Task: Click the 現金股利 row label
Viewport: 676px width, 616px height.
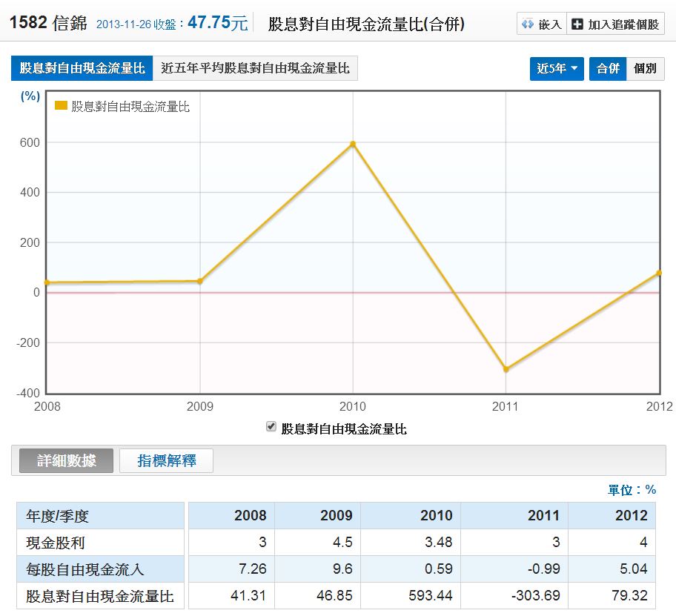Action: (x=56, y=542)
